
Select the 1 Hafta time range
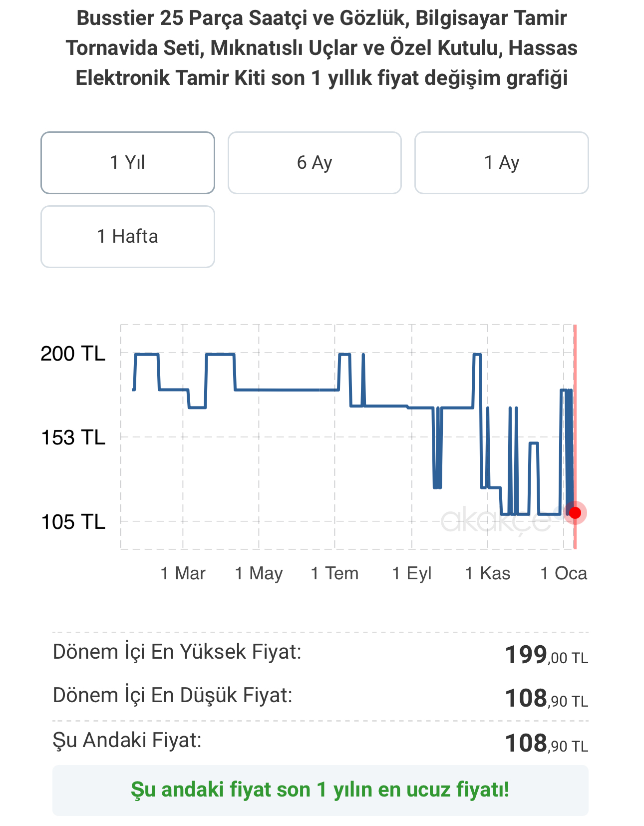tap(128, 237)
